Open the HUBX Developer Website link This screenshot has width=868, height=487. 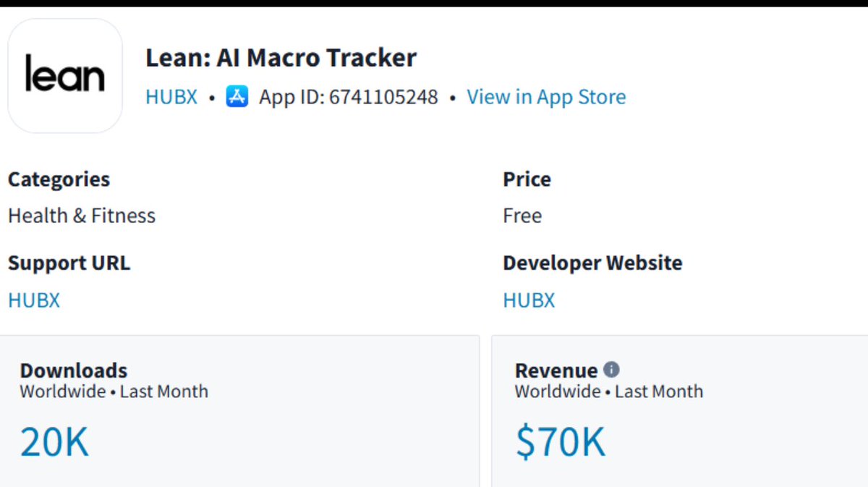[x=529, y=300]
